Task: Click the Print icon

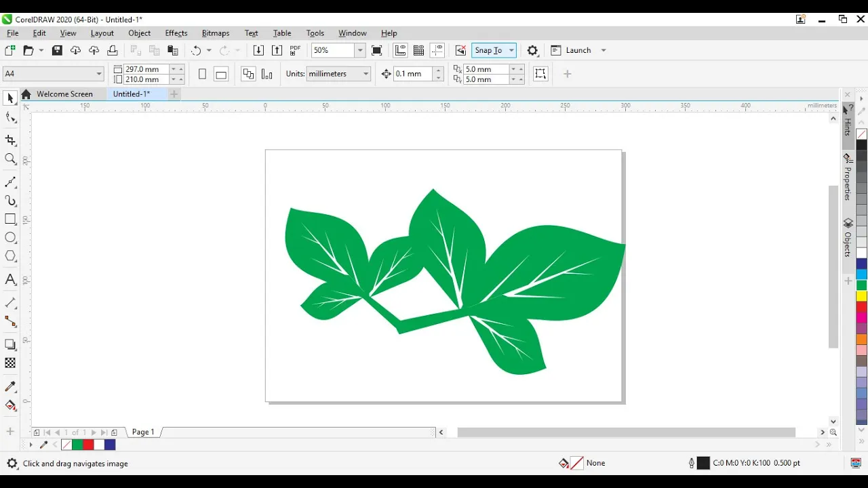Action: (x=113, y=50)
